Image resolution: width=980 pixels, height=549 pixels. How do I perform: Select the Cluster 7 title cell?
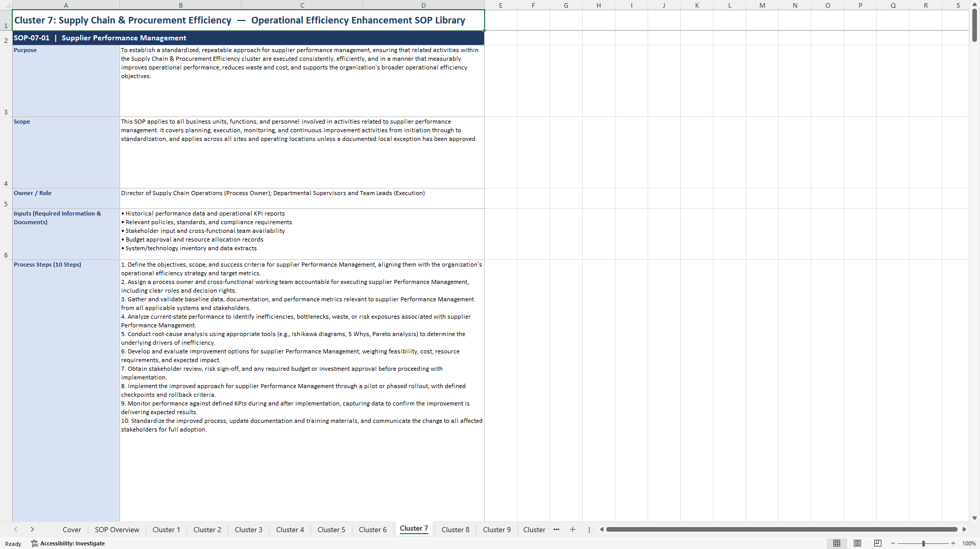point(248,20)
